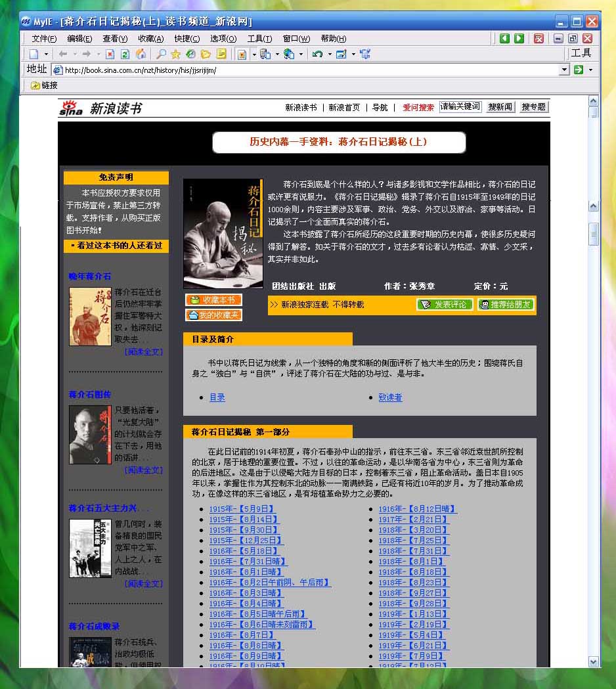Click the page scrollbar down arrow
This screenshot has height=689, width=616.
click(x=593, y=661)
